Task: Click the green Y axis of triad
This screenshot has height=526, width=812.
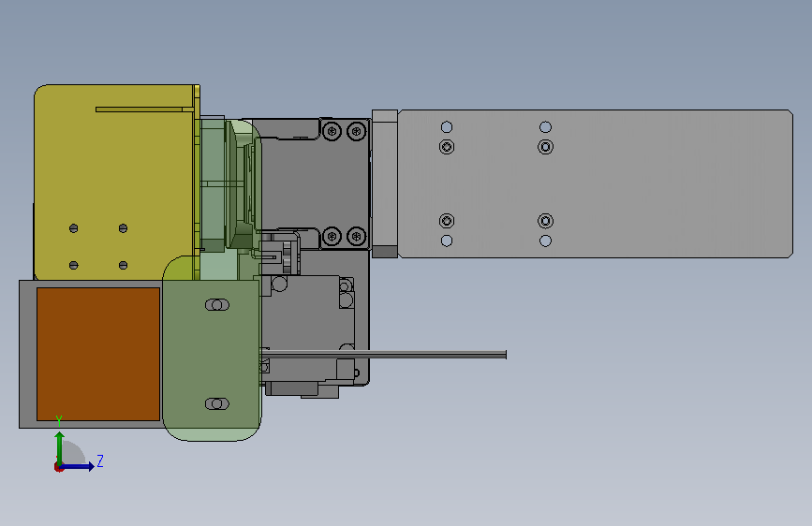Action: point(60,447)
